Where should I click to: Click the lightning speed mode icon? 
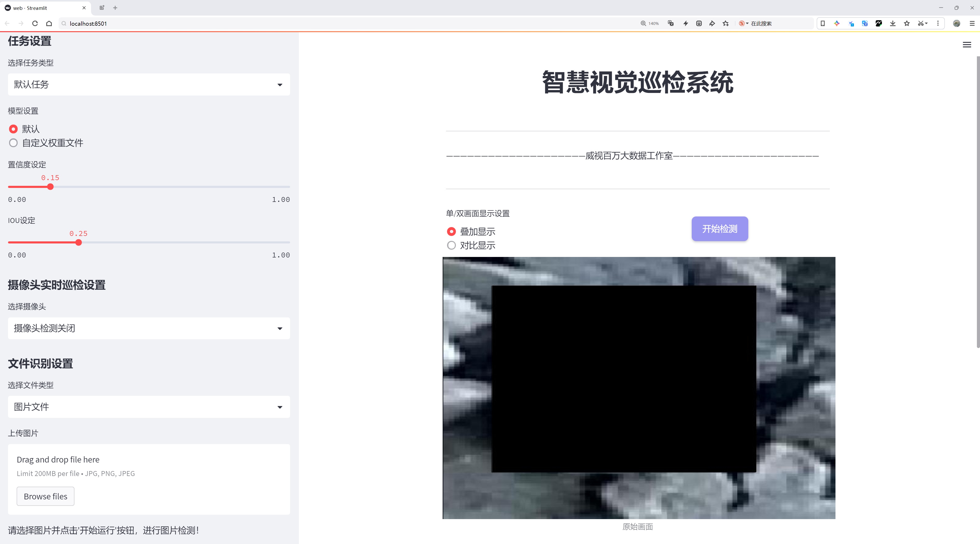click(686, 24)
